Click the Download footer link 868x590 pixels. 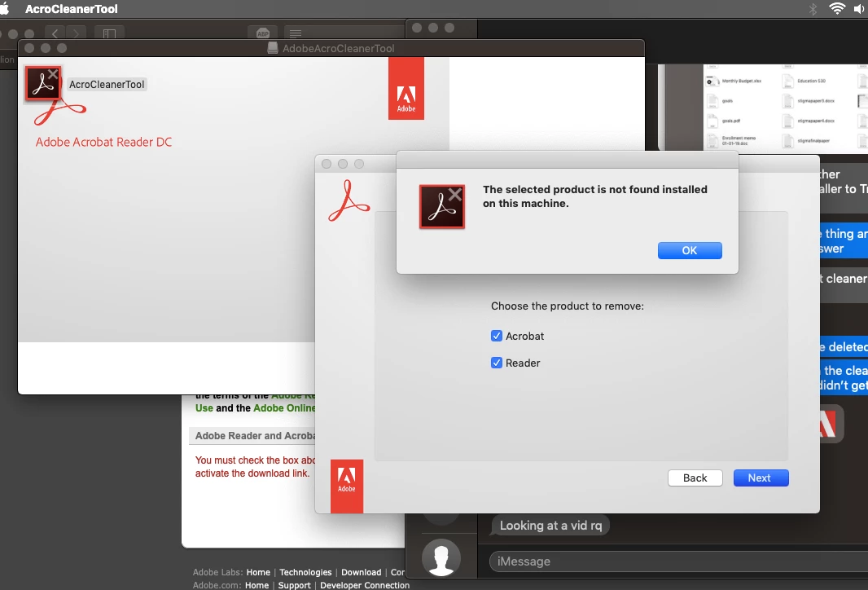click(x=361, y=572)
